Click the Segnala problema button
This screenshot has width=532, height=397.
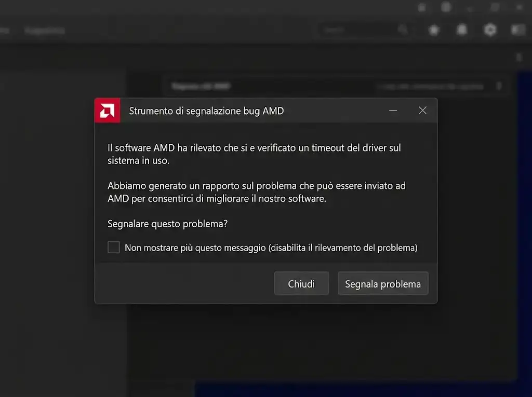[x=383, y=283]
